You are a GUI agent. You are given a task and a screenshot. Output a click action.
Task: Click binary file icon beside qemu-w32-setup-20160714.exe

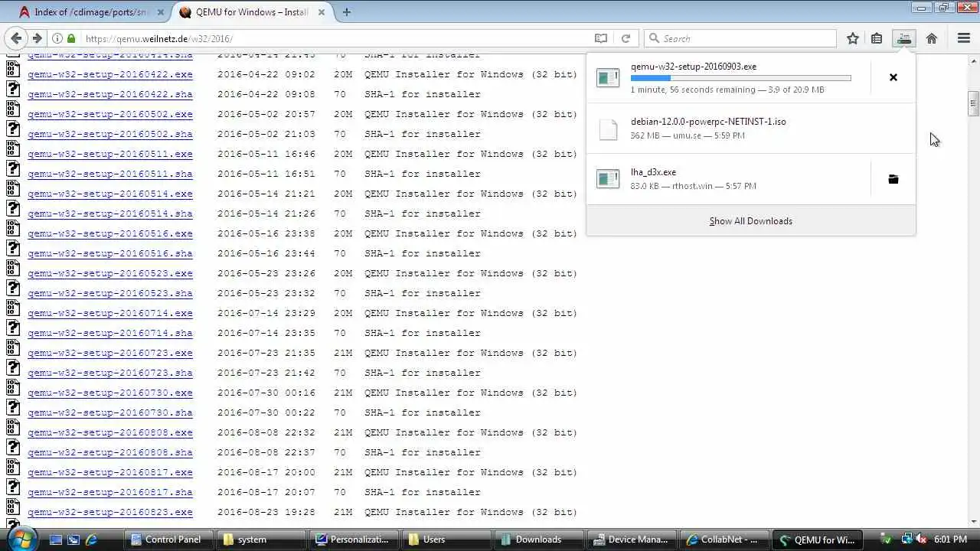pyautogui.click(x=13, y=307)
